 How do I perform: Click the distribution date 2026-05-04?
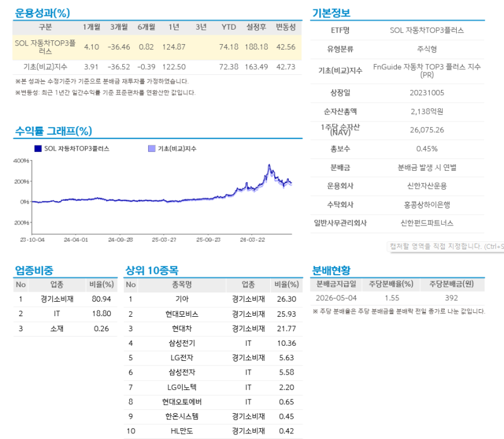(x=336, y=298)
